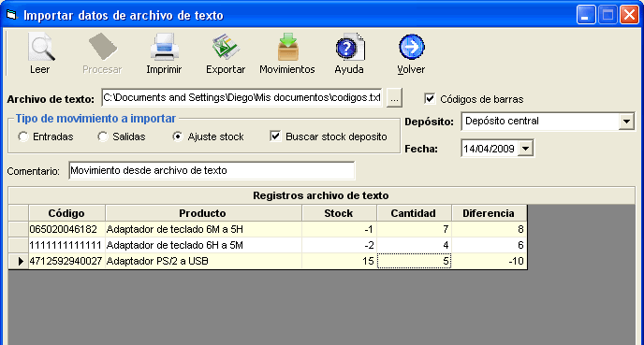Click row selector of the 1111111111111 row
Viewport: 644px width, 345px height.
(x=19, y=245)
